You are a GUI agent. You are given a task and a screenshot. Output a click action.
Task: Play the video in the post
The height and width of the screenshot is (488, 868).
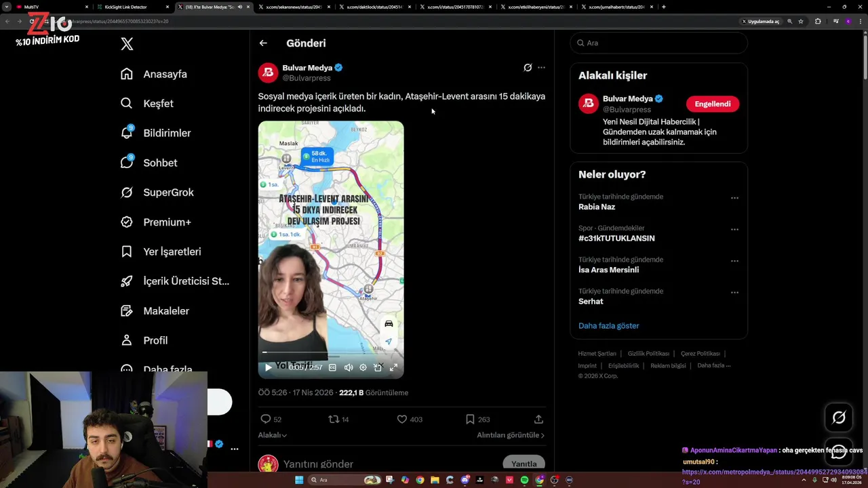tap(269, 367)
